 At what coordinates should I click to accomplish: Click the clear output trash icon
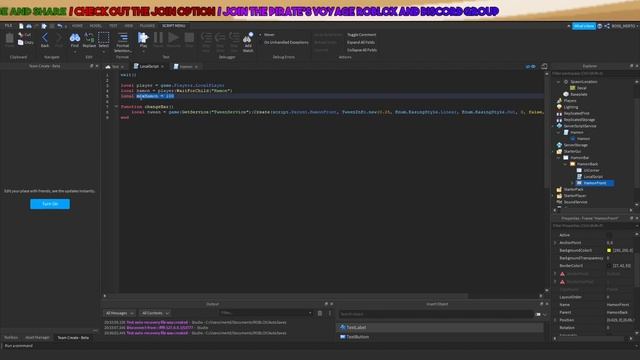320,313
